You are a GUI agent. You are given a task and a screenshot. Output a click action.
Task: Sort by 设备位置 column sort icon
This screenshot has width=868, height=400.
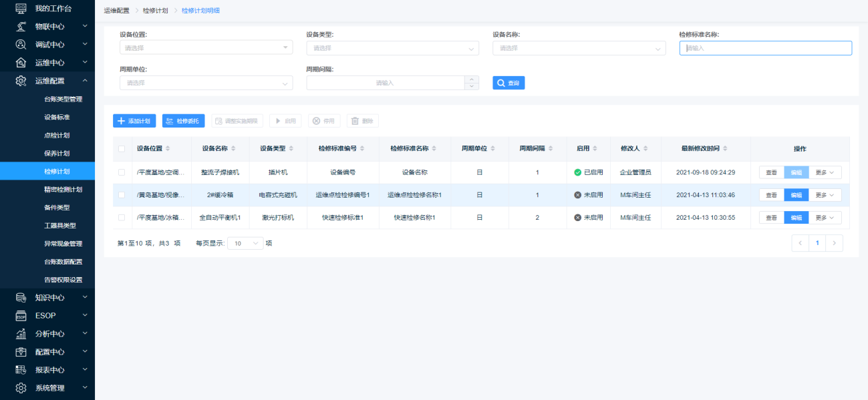tap(168, 148)
